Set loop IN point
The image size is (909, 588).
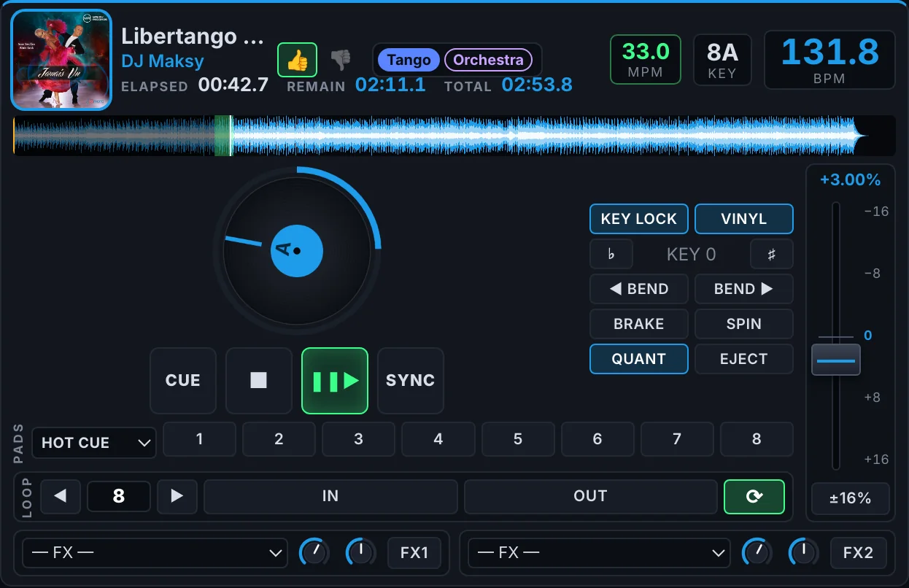point(330,496)
